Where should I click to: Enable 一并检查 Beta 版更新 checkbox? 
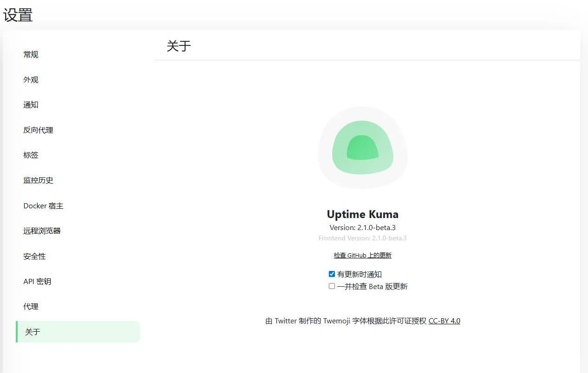click(x=332, y=286)
